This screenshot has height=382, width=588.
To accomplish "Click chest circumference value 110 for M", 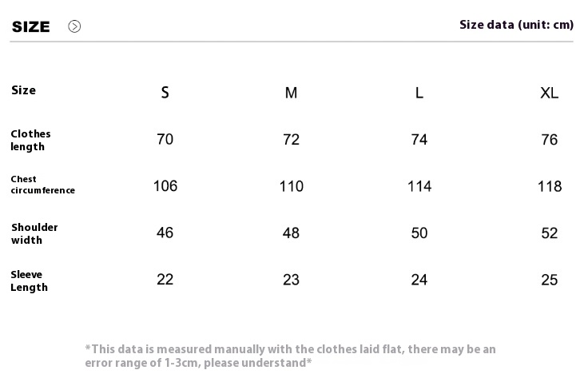I will coord(292,186).
